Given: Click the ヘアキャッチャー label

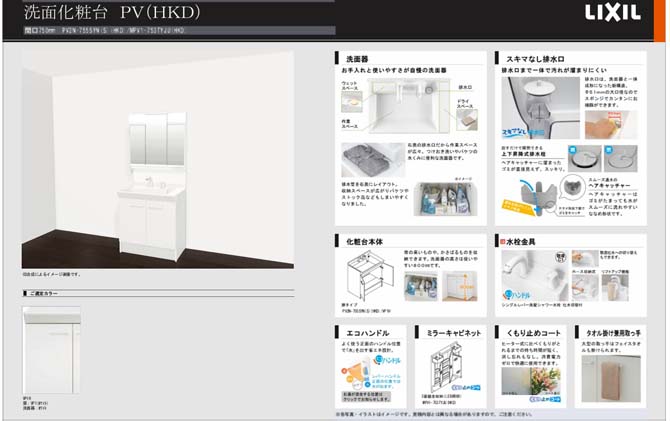Looking at the screenshot, I should point(609,186).
